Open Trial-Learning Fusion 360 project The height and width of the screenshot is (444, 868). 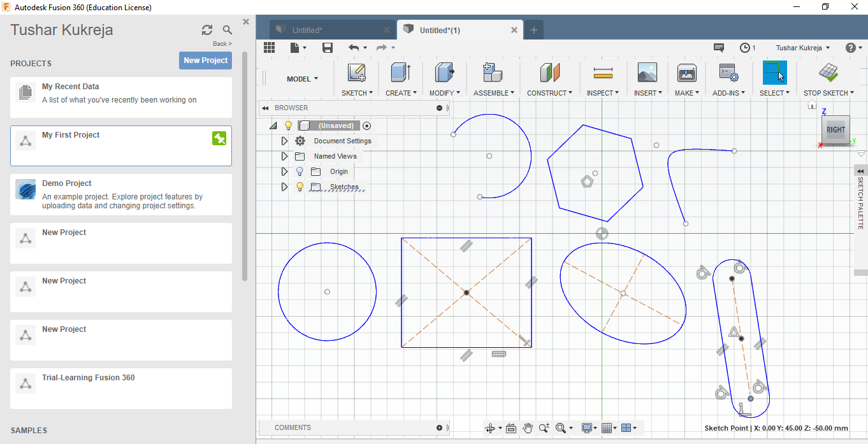click(121, 388)
